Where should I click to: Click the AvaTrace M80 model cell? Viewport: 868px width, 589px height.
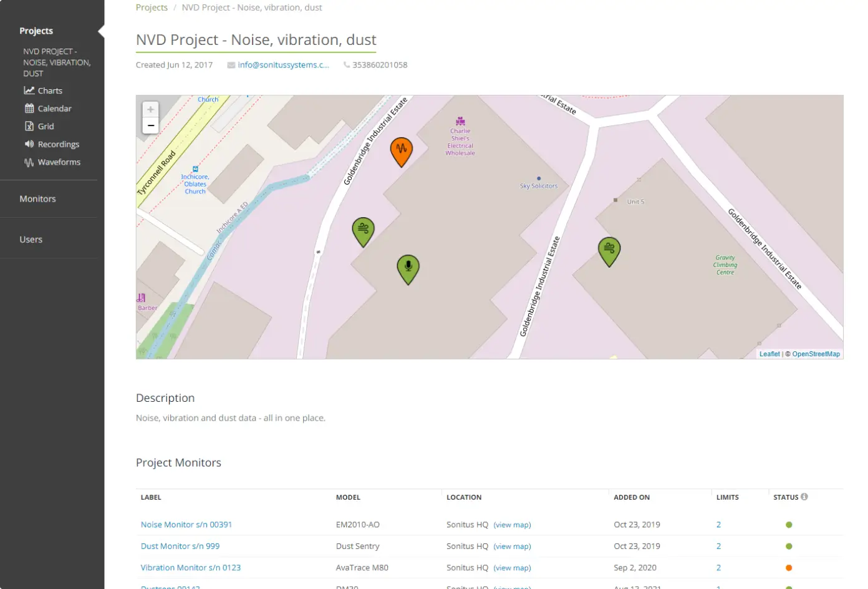[362, 568]
